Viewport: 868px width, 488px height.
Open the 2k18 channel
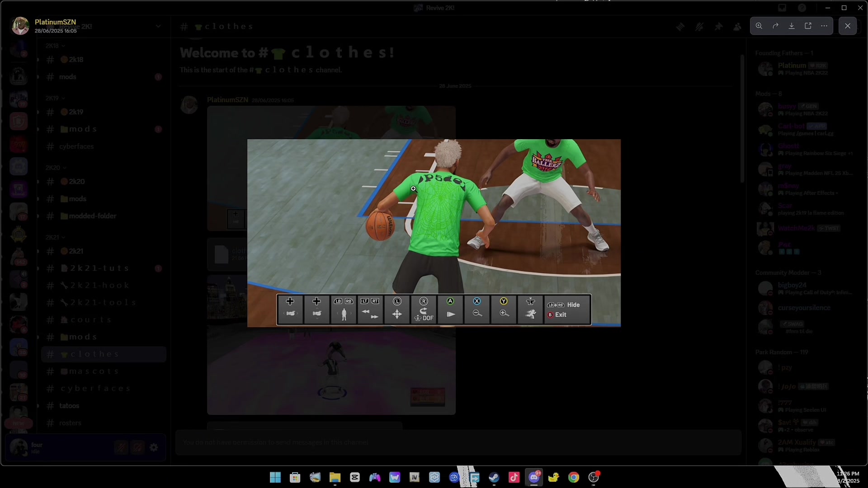point(104,60)
